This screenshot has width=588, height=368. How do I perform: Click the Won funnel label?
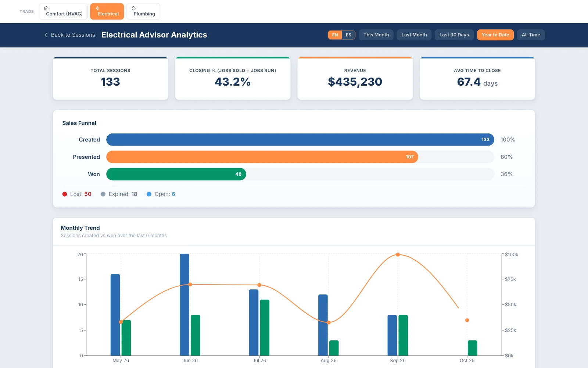pos(94,174)
